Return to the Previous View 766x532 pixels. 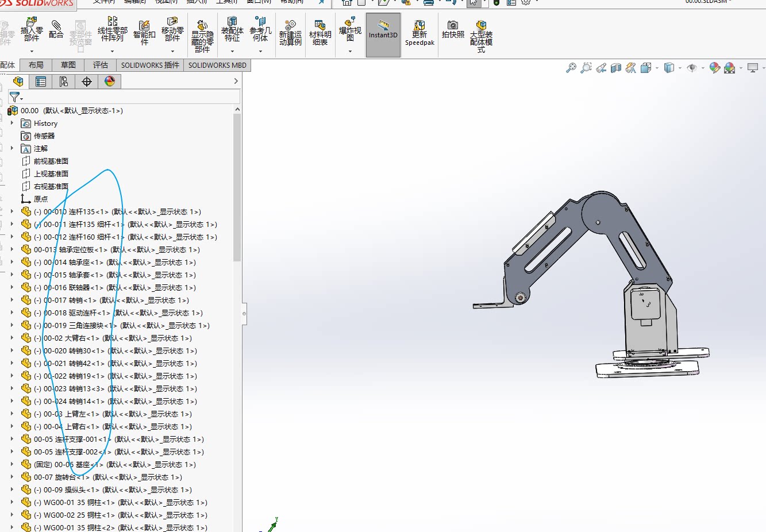tap(601, 68)
